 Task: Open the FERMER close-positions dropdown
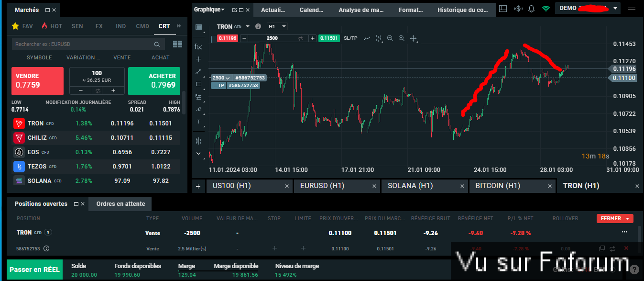click(x=615, y=218)
